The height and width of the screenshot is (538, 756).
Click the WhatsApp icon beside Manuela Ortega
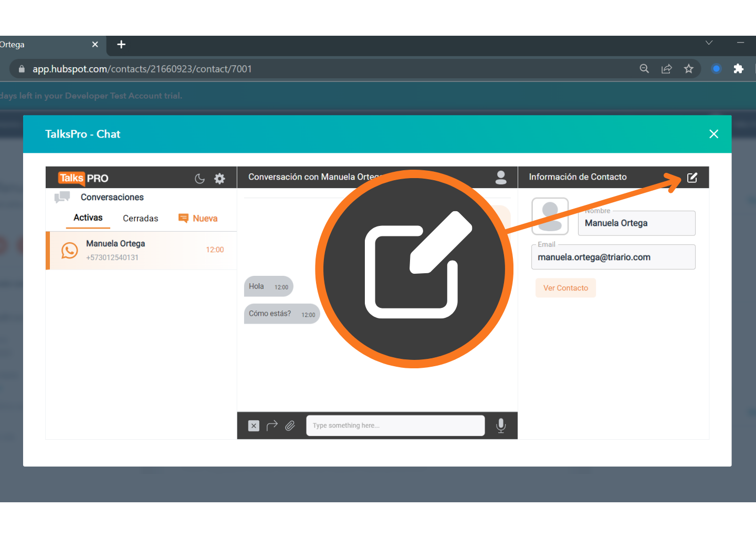[x=69, y=251]
